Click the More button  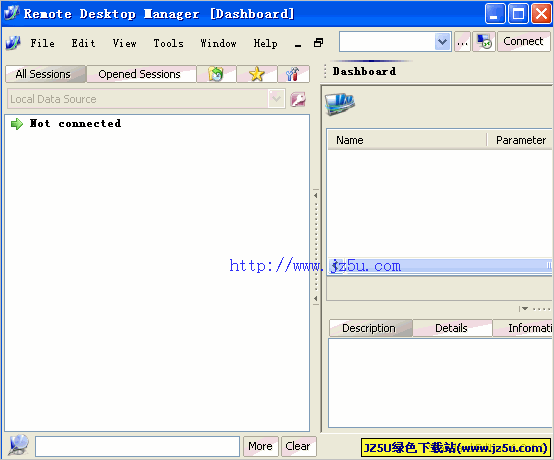[261, 447]
